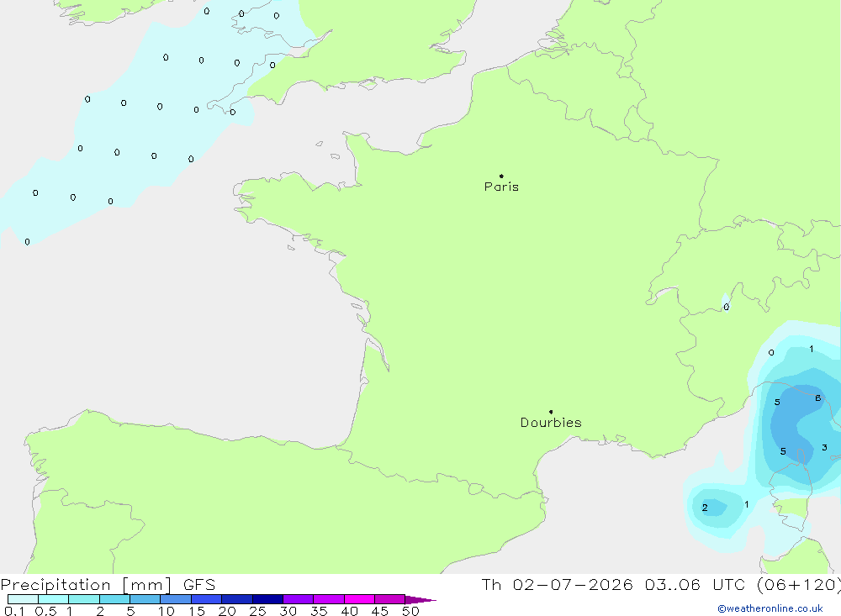Pick the 0.1–0.5 mm legend color
This screenshot has height=616, width=841.
23,599
